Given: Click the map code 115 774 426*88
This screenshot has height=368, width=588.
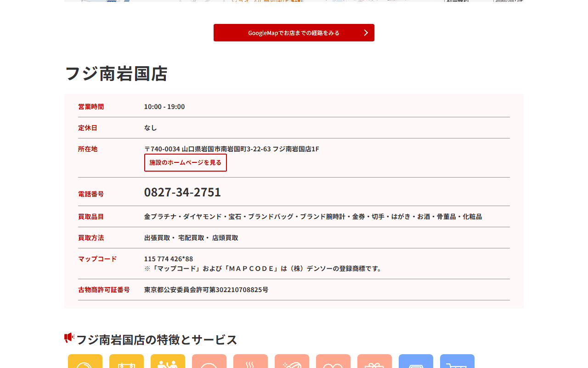Looking at the screenshot, I should [169, 259].
